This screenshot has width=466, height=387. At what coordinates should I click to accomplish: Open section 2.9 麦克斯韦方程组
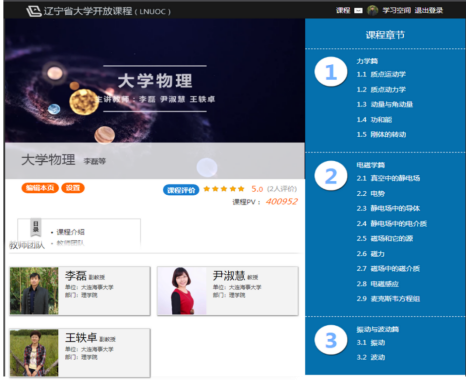pyautogui.click(x=388, y=299)
